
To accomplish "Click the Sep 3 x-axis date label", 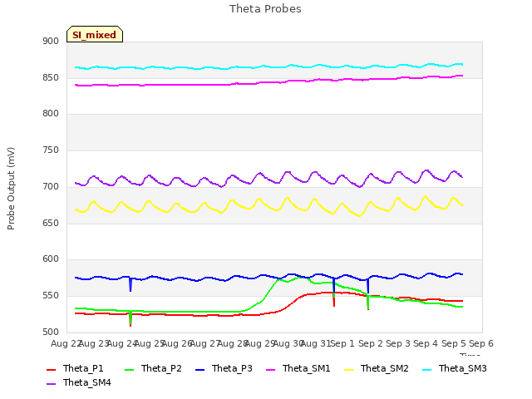I will click(398, 343).
